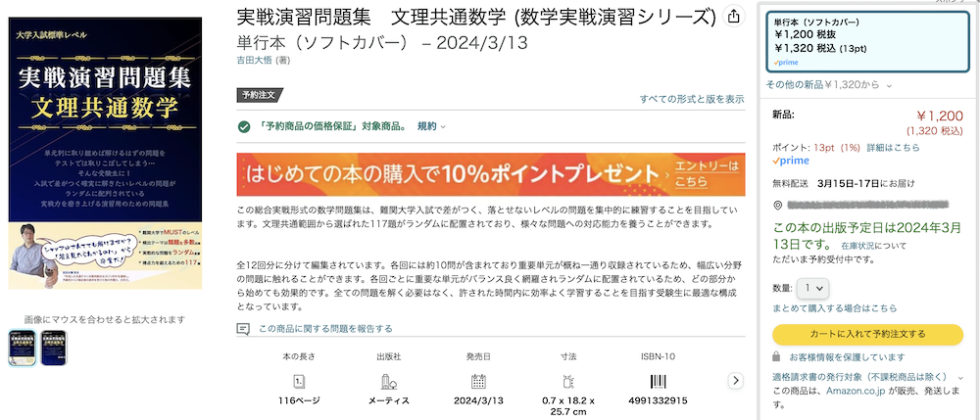The height and width of the screenshot is (420, 980).
Task: Expand 適格請求書の発行対象 details
Action: 868,377
